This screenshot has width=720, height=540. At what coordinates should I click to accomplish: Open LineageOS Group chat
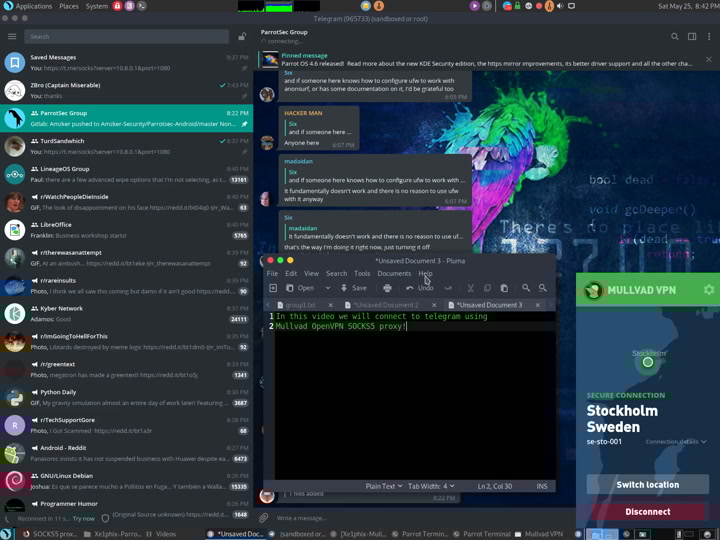click(x=126, y=174)
